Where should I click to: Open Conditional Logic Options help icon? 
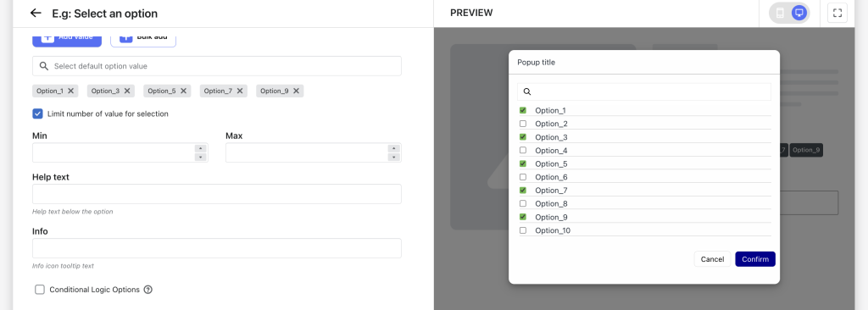[x=147, y=290]
